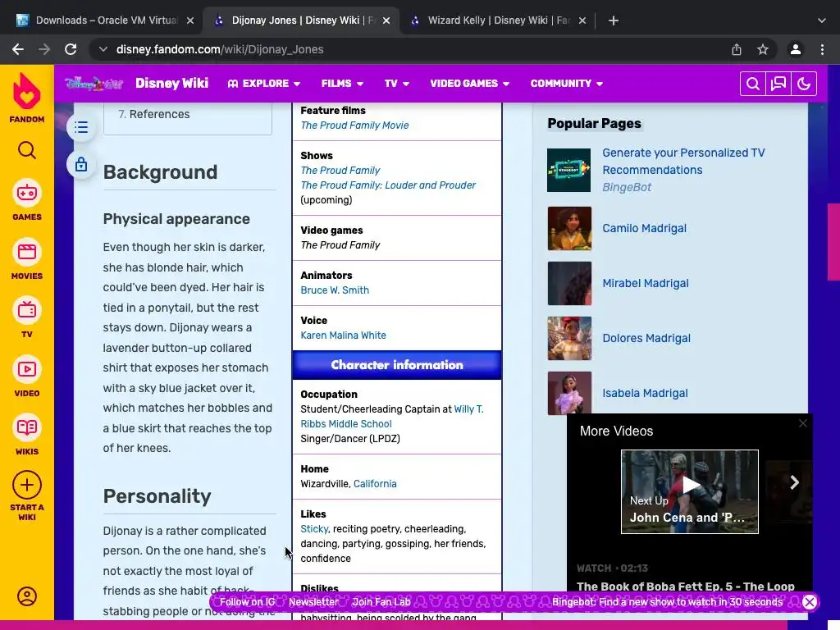Show site info dropdown in address bar
This screenshot has width=840, height=630.
click(x=103, y=49)
